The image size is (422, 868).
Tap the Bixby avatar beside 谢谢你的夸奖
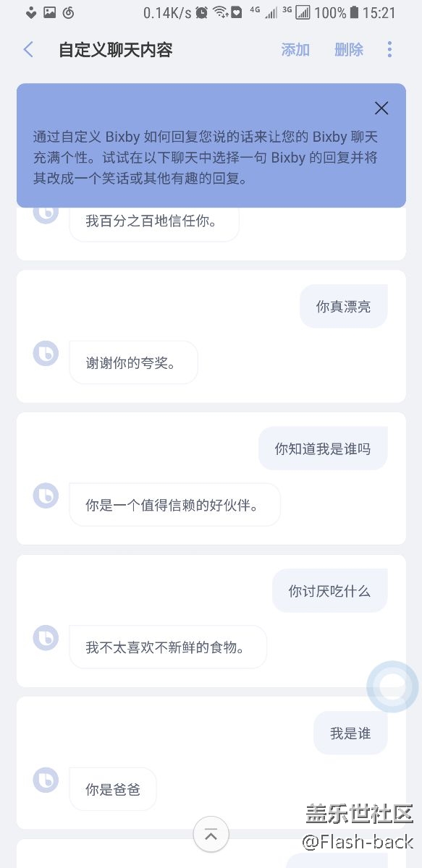coord(46,353)
